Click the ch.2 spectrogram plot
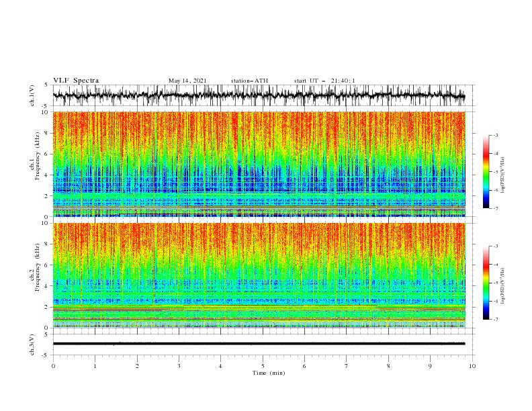Image resolution: width=532 pixels, height=411 pixels. click(259, 275)
